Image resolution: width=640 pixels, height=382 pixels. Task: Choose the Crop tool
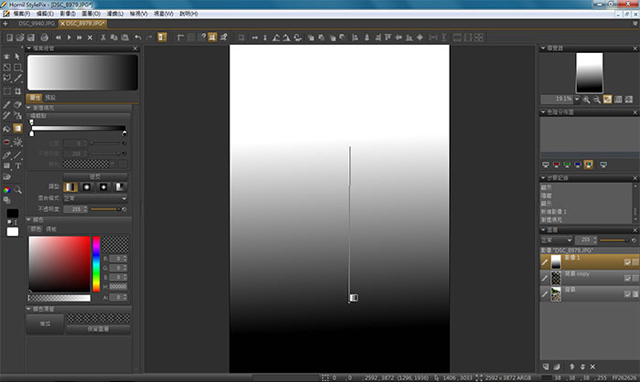[x=18, y=91]
